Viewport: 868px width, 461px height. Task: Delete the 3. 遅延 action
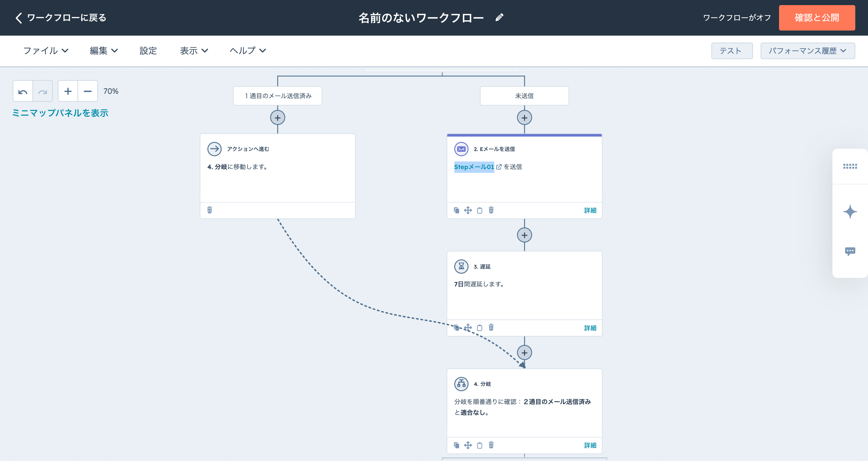click(x=491, y=327)
